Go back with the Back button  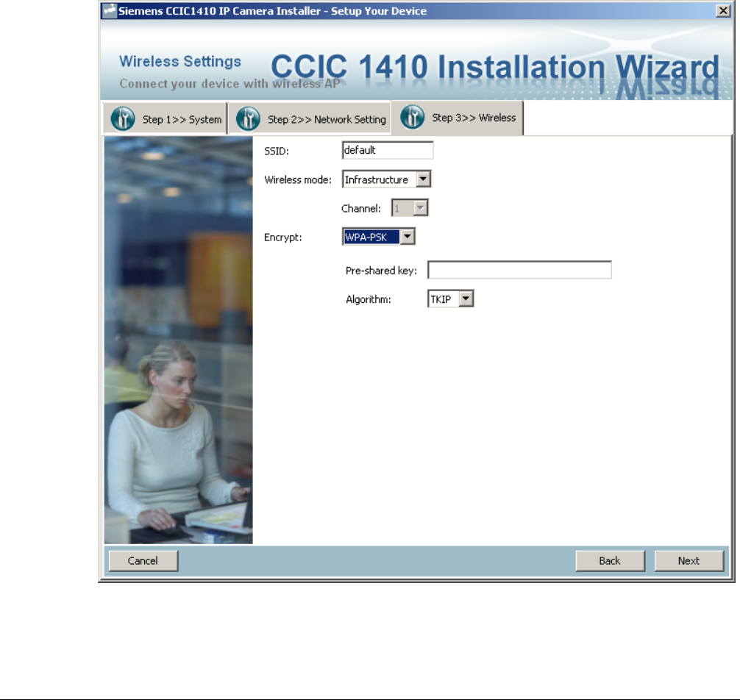pos(610,561)
